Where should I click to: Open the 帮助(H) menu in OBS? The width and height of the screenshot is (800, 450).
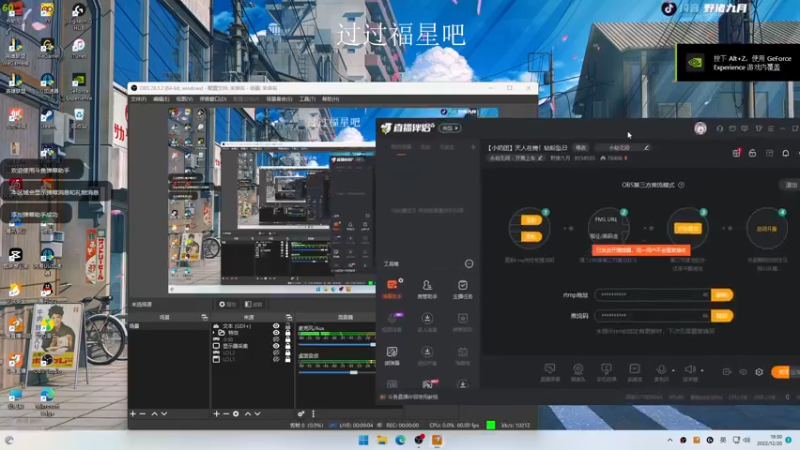[x=330, y=99]
